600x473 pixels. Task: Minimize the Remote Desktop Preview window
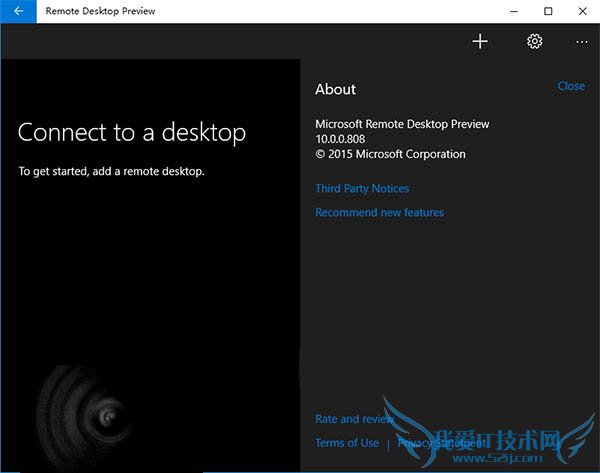(x=514, y=11)
